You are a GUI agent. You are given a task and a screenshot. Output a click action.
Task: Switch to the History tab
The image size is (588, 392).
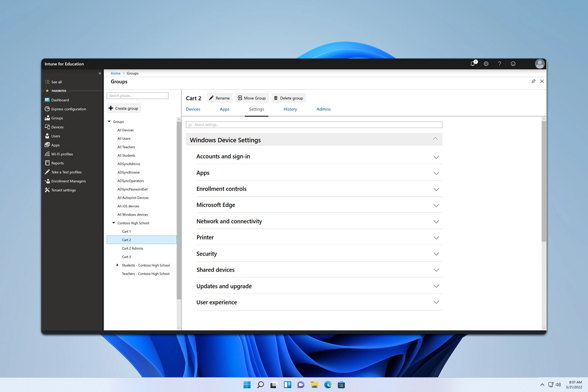[x=290, y=109]
